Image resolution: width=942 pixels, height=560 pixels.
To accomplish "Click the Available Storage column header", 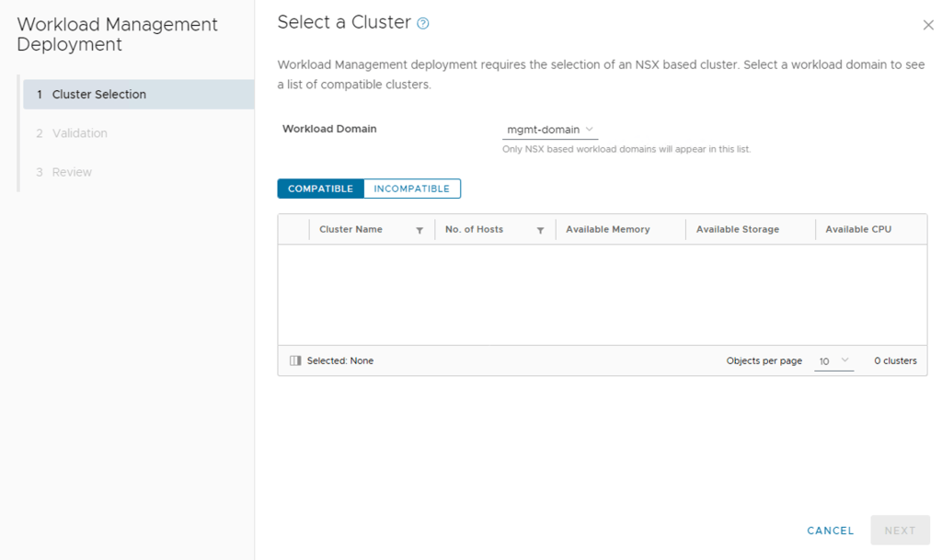I will point(737,230).
